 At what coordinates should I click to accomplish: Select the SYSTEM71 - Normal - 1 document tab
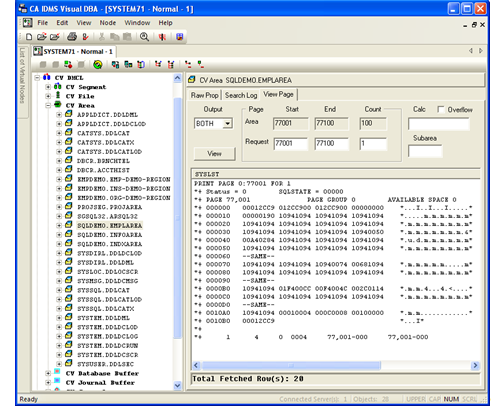74,52
